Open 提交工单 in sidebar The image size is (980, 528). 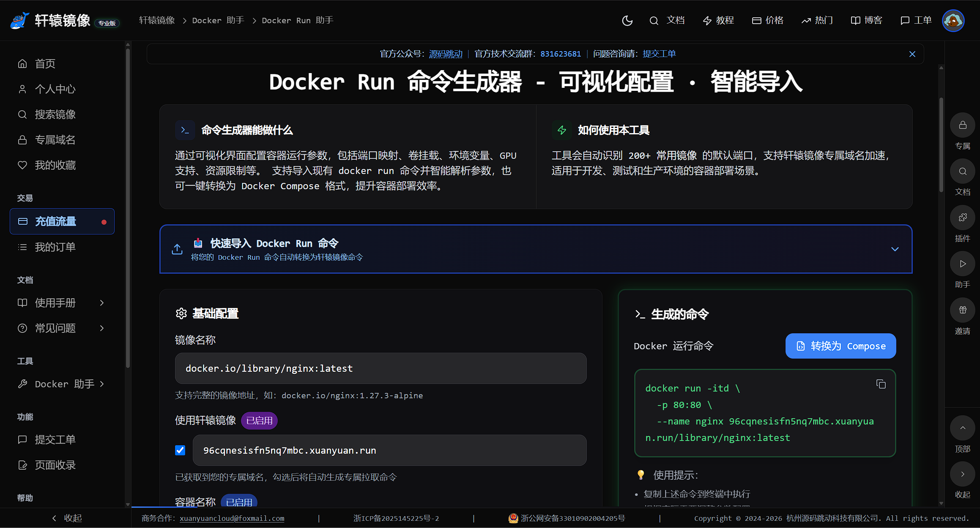tap(62, 440)
